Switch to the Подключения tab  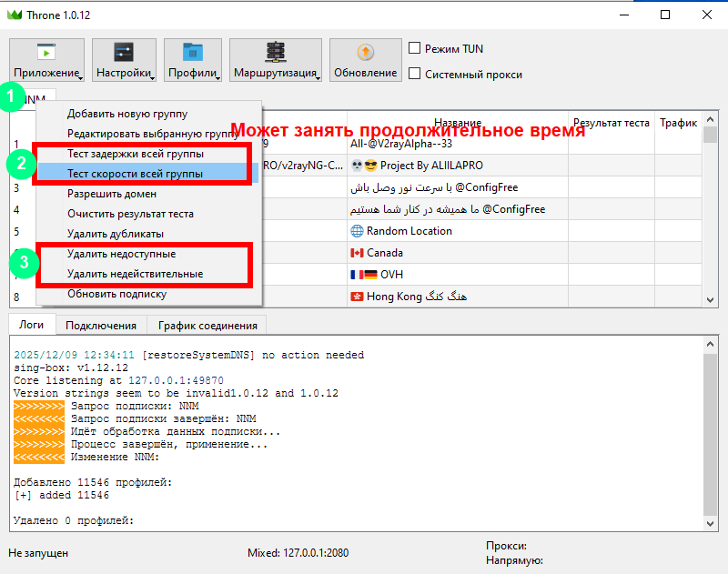coord(101,325)
